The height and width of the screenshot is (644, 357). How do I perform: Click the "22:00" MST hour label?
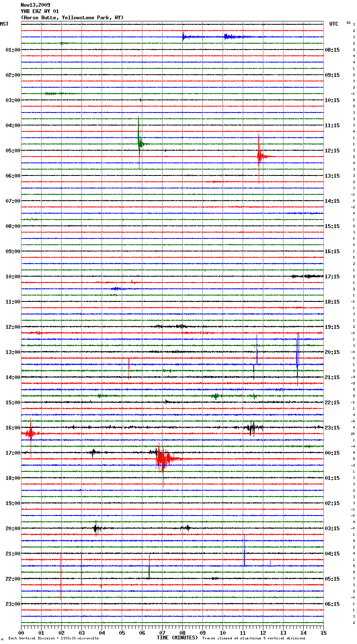(13, 579)
